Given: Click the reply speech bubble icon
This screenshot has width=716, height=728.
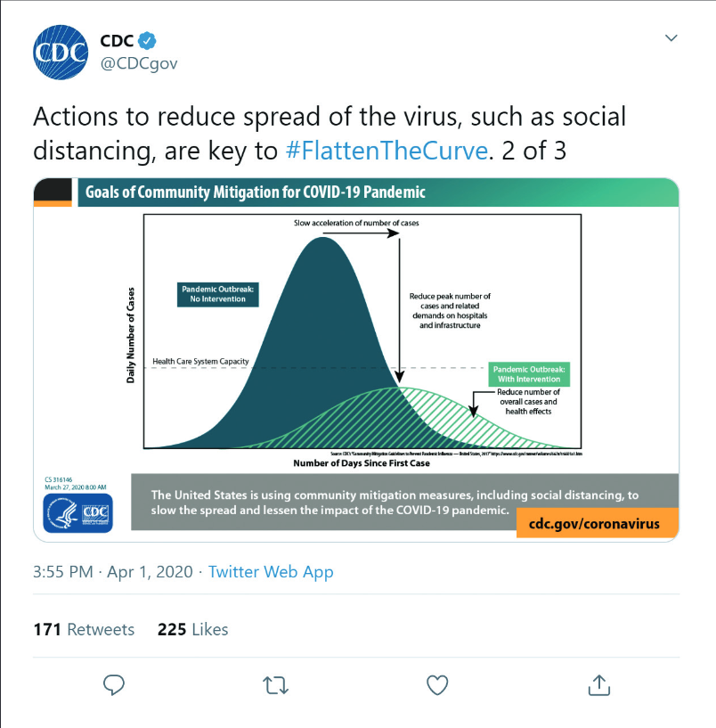Looking at the screenshot, I should tap(114, 685).
